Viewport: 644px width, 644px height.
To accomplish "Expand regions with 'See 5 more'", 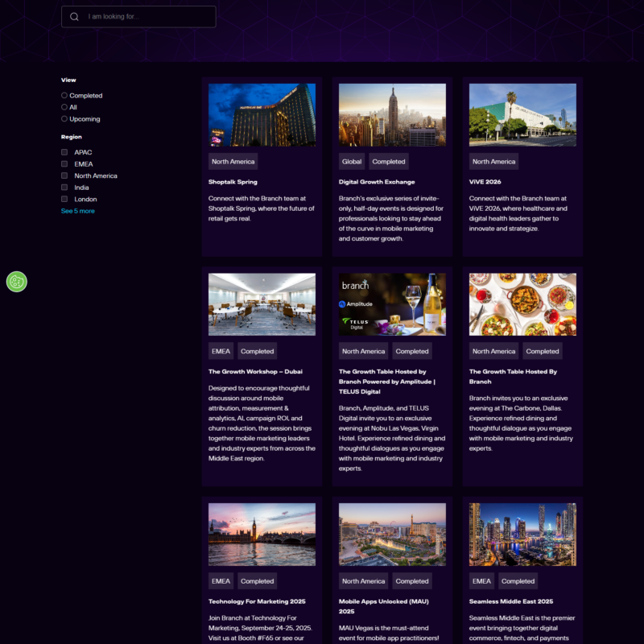I will pos(77,211).
